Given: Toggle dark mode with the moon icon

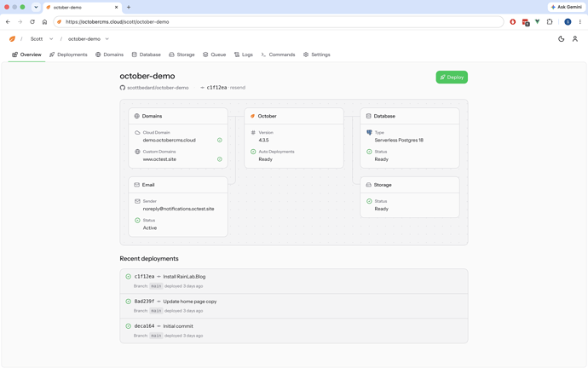Looking at the screenshot, I should coord(561,38).
